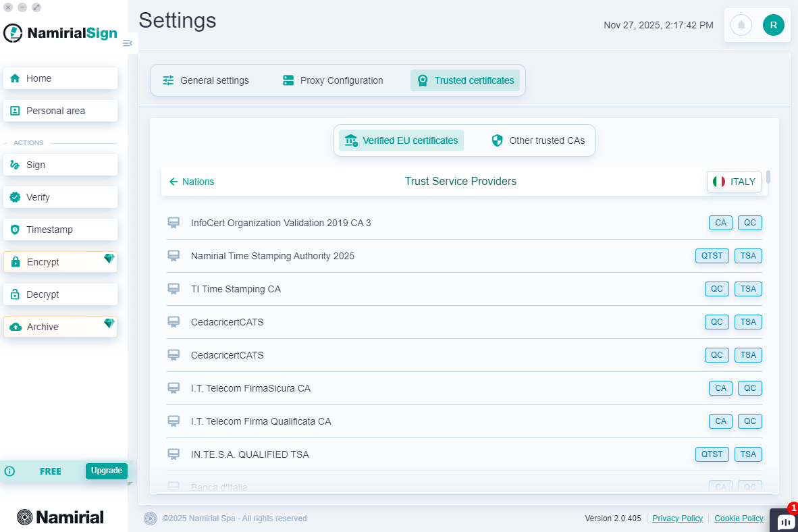Switch to Verified EU certificates view
This screenshot has height=532, width=798.
400,140
